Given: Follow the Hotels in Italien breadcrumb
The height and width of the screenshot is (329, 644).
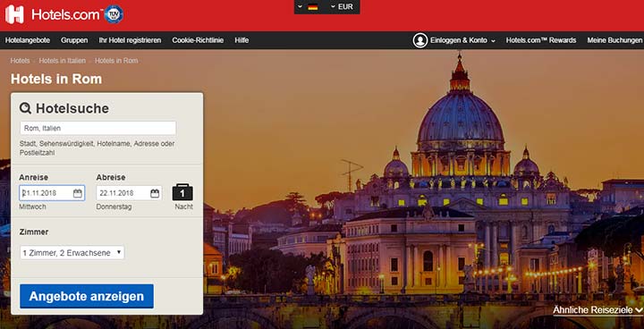Looking at the screenshot, I should pos(63,61).
